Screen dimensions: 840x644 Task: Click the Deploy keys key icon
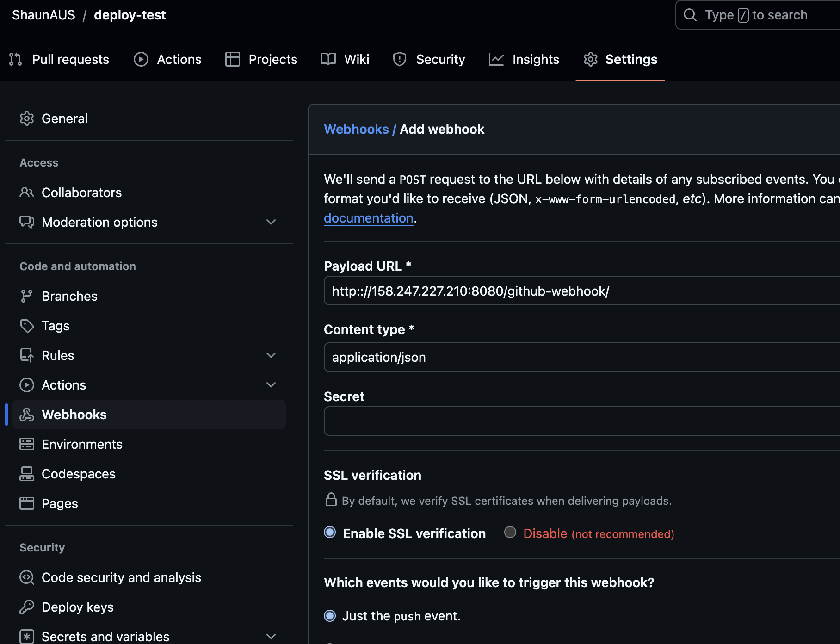pos(27,607)
